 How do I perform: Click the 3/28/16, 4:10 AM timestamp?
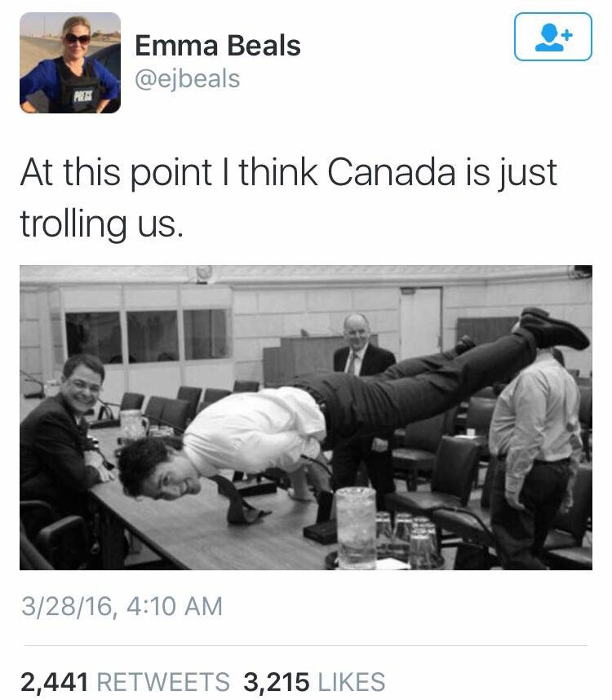click(x=122, y=606)
